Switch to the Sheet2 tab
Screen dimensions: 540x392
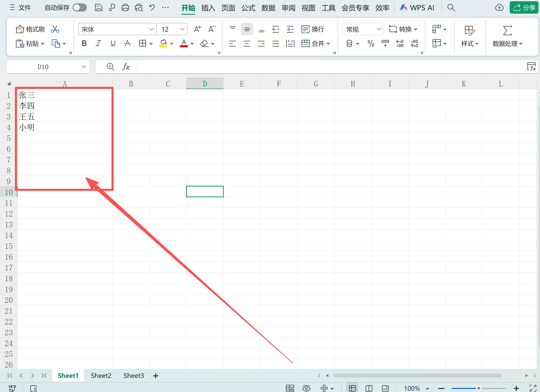101,376
